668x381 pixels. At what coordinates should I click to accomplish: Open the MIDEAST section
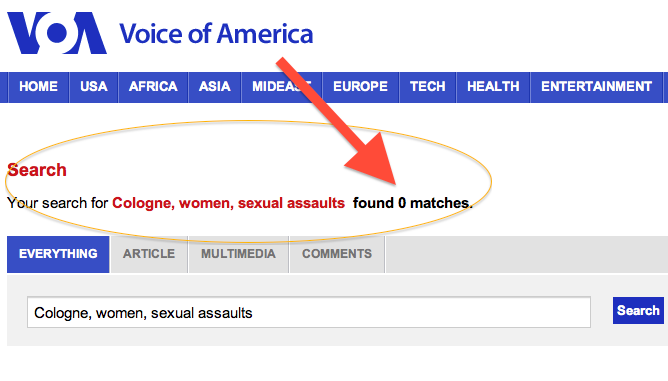(282, 87)
